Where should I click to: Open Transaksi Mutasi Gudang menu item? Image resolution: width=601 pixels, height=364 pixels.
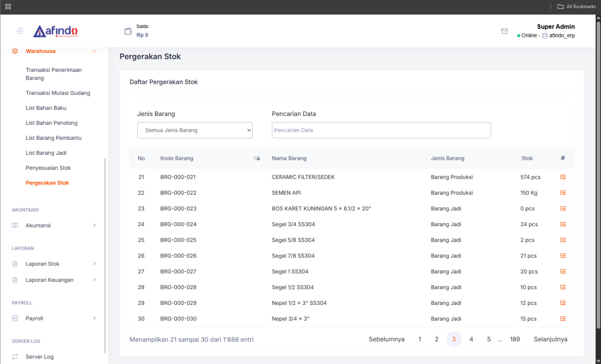tap(58, 93)
